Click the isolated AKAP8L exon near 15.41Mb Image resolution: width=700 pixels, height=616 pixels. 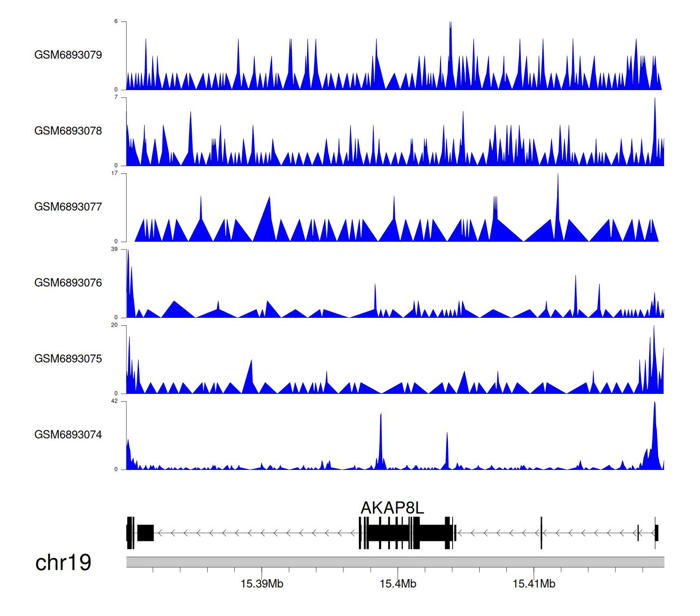coord(541,533)
